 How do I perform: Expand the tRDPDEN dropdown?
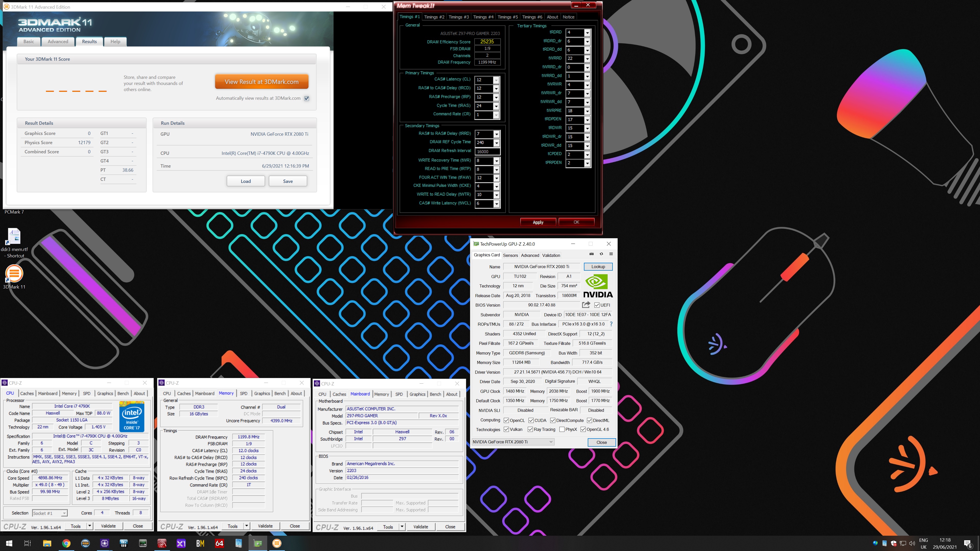click(587, 119)
